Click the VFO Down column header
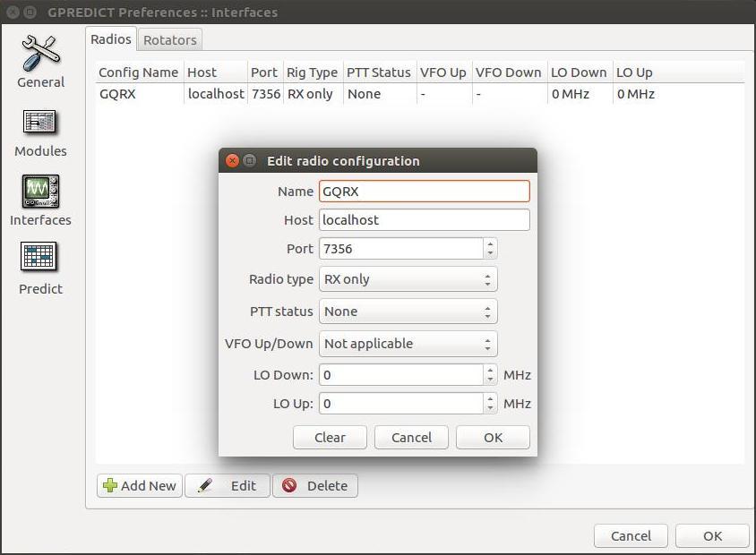Viewport: 756px width, 555px height. coord(510,73)
